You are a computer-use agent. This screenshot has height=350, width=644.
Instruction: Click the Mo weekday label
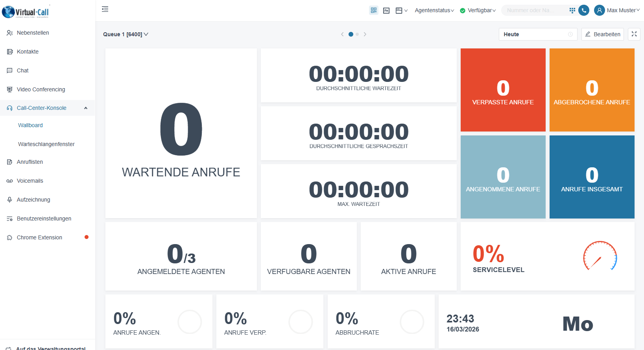click(x=578, y=324)
